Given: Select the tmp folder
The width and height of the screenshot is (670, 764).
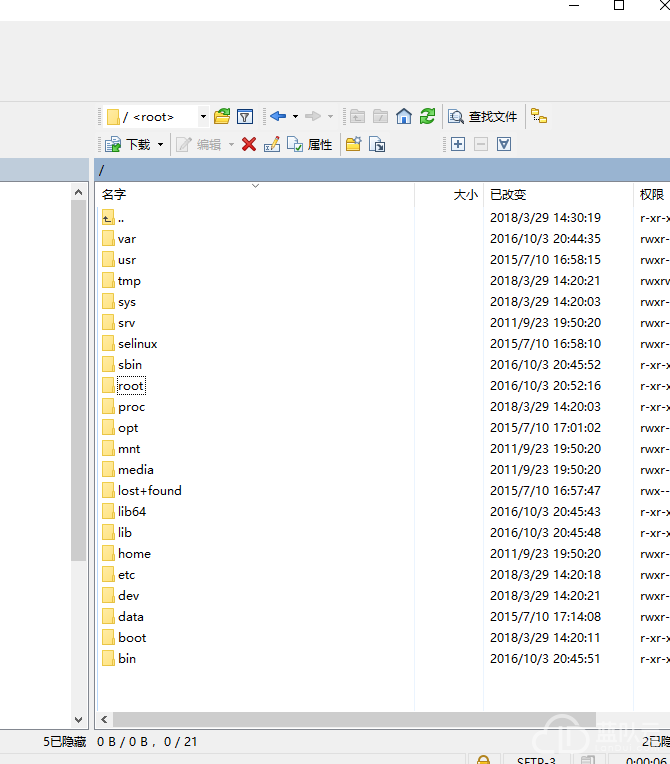Looking at the screenshot, I should (x=122, y=281).
